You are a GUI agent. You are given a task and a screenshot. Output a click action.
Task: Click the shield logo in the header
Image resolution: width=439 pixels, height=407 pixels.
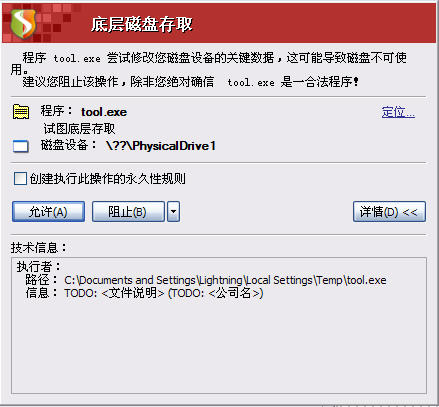(23, 24)
